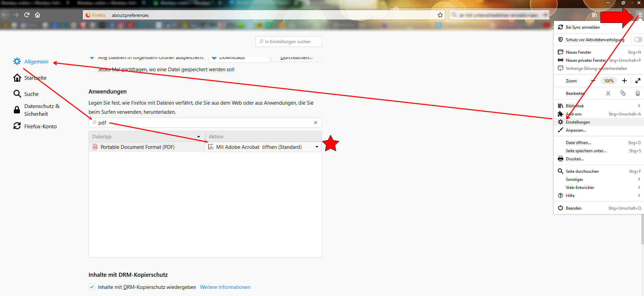Bookmark this page with star icon
The height and width of the screenshot is (296, 644).
440,15
